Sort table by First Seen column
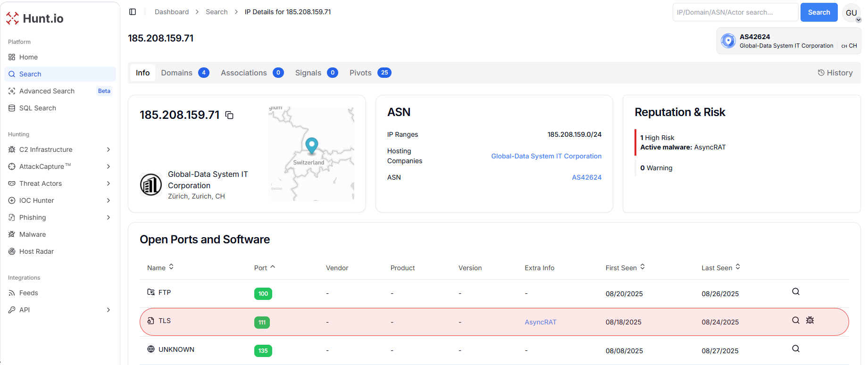868x365 pixels. pos(625,267)
